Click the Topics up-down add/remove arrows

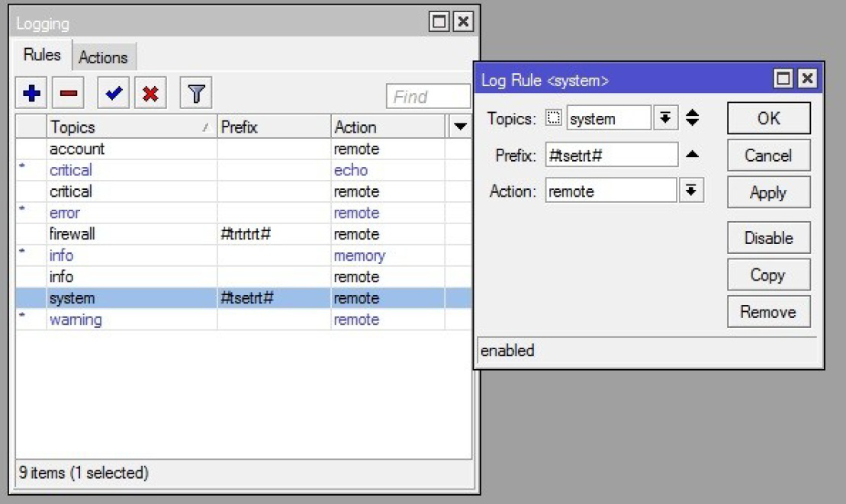point(693,118)
